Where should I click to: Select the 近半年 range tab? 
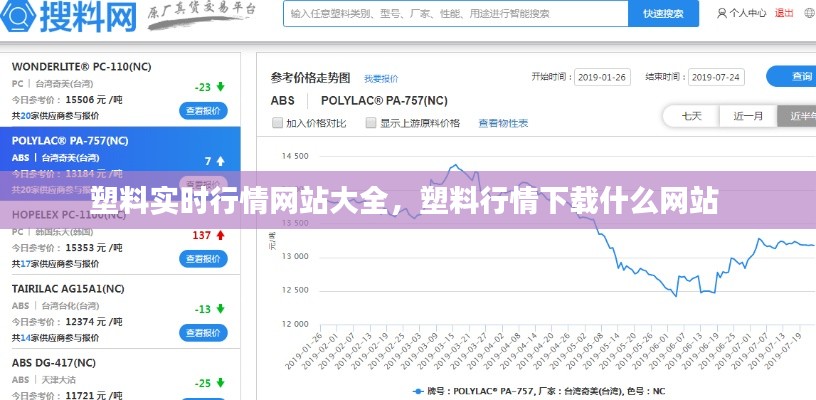(x=799, y=115)
